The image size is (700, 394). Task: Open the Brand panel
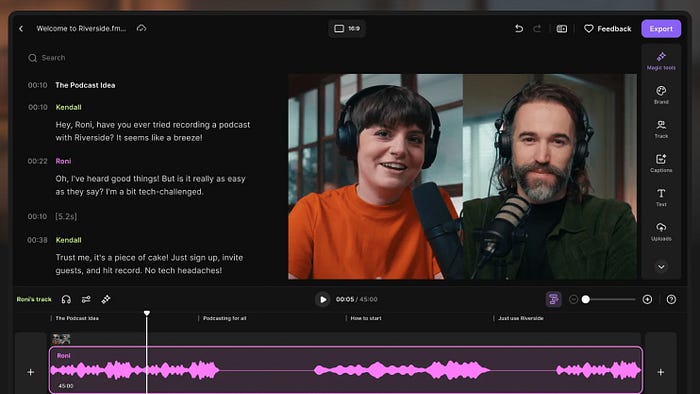[x=661, y=95]
